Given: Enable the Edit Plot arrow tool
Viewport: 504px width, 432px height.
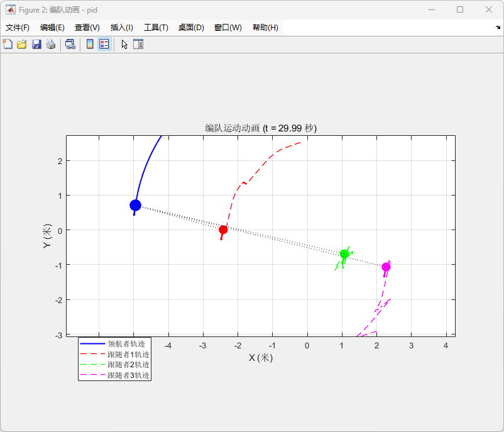Looking at the screenshot, I should point(124,44).
